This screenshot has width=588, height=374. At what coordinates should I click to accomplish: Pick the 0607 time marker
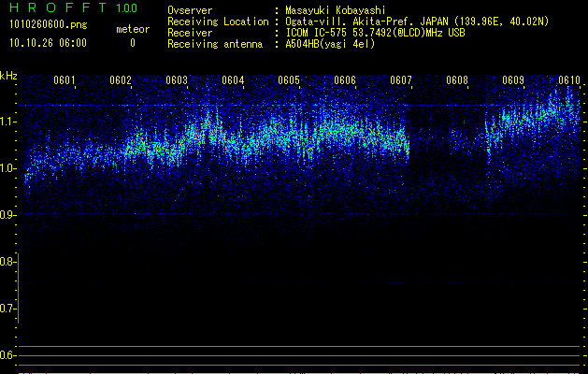(401, 80)
